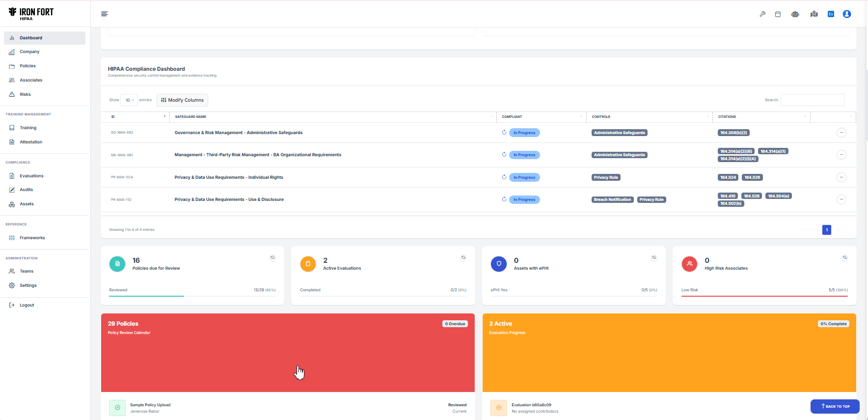Open the user profile avatar icon
This screenshot has width=868, height=420.
tap(846, 14)
